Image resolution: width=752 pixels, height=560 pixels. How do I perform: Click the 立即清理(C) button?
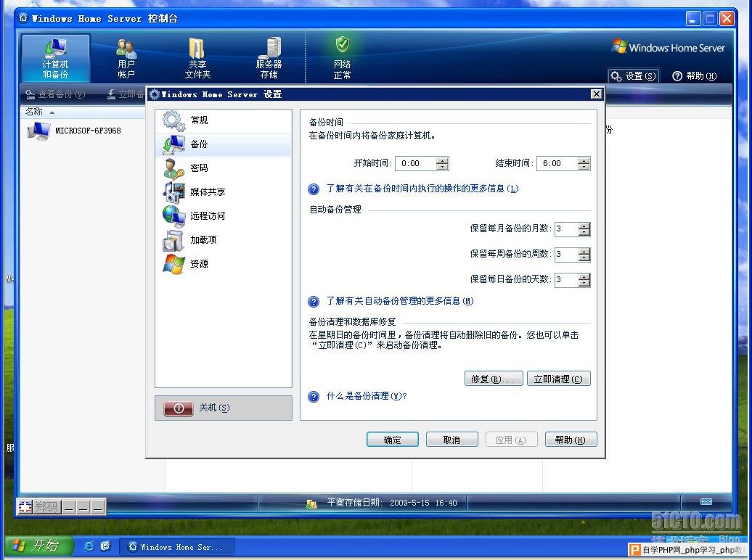point(558,379)
